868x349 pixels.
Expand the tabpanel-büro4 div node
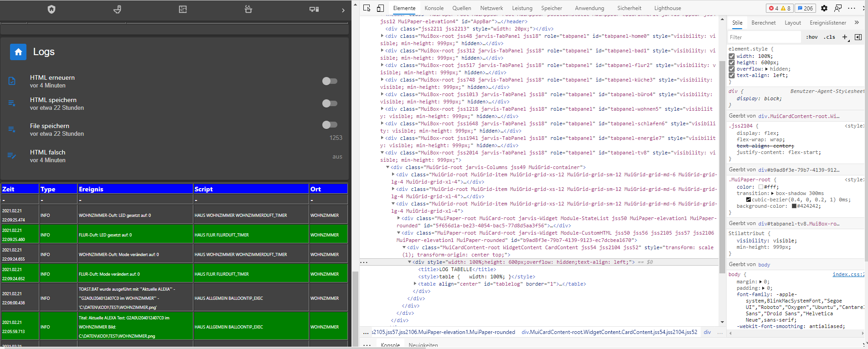coord(382,94)
